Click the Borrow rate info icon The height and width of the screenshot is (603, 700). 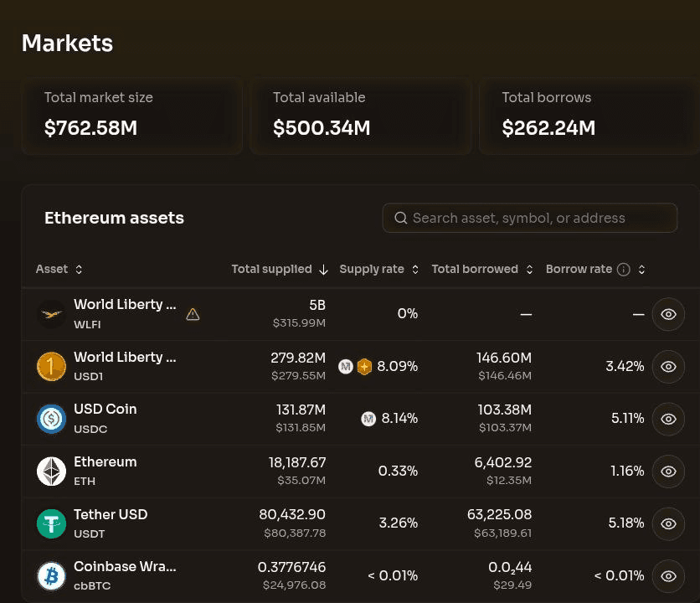[623, 270]
